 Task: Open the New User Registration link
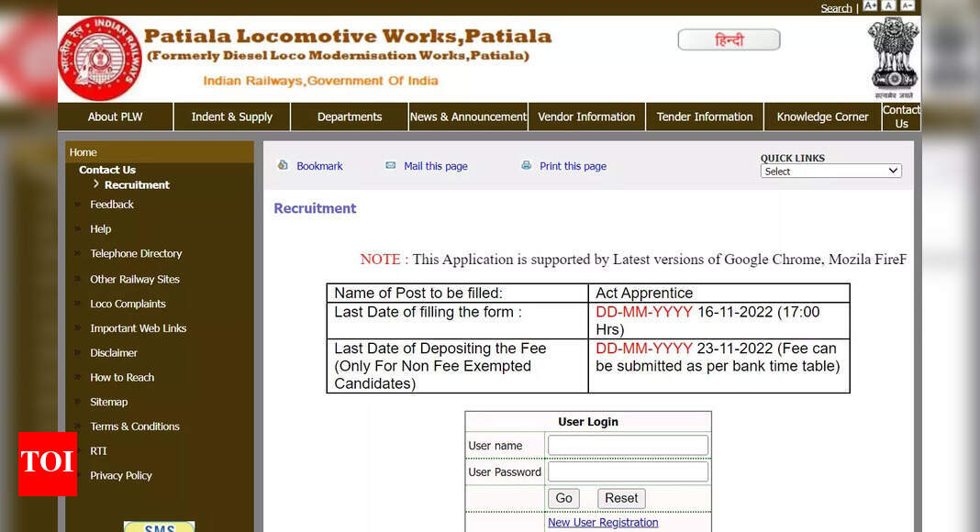[x=602, y=521]
